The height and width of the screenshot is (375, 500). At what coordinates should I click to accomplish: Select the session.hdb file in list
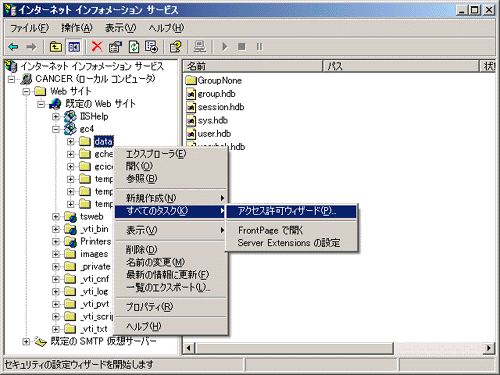221,107
